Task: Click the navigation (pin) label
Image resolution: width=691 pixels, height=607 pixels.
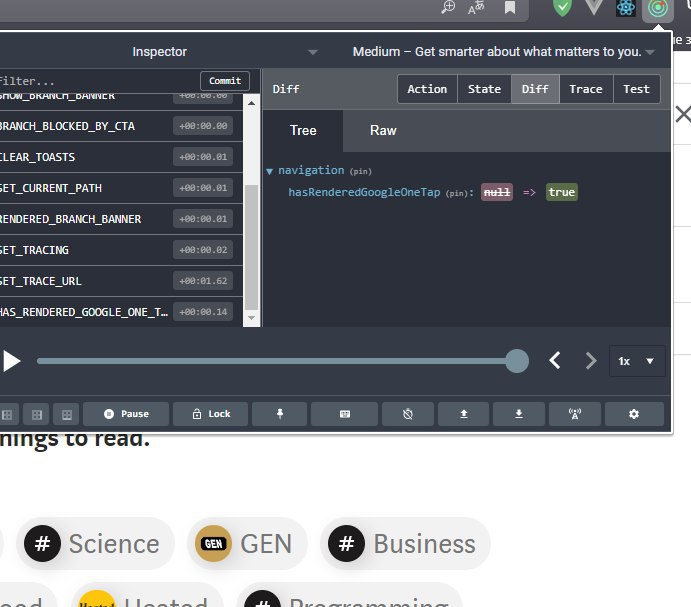Action: point(325,171)
